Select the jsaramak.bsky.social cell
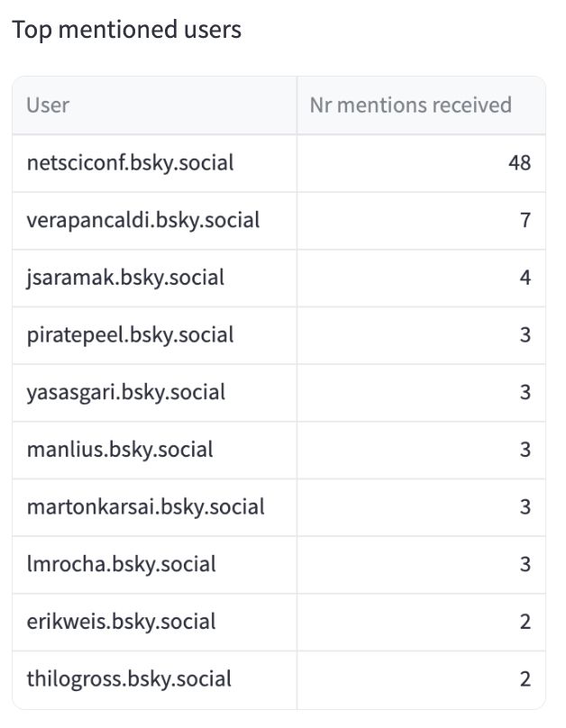Viewport: 566px width, 728px height. click(x=155, y=278)
